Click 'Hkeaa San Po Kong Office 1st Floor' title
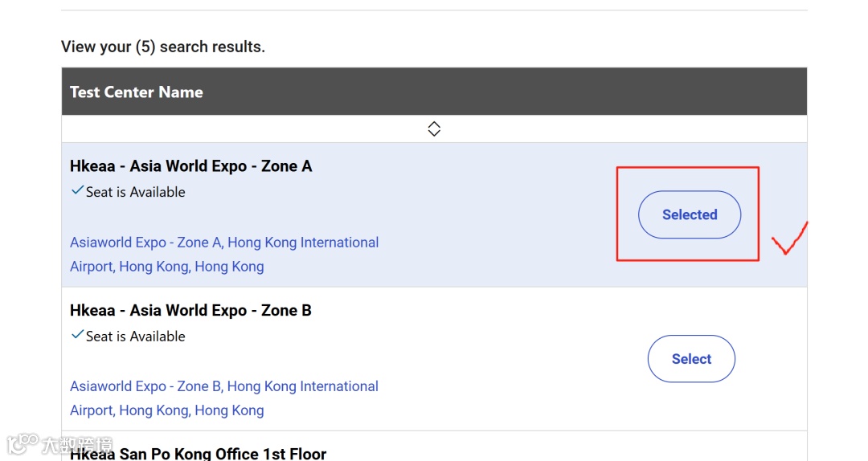 199,454
